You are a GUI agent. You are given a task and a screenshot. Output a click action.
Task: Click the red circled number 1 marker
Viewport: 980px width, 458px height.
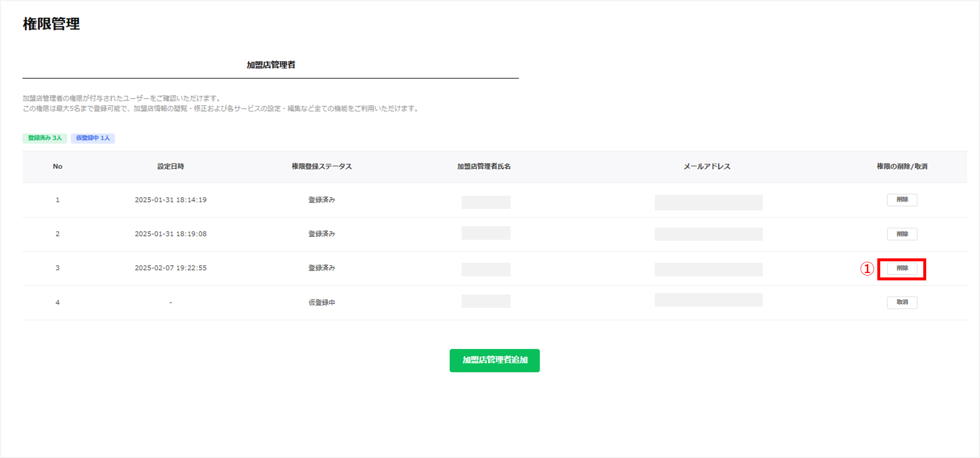coord(867,269)
